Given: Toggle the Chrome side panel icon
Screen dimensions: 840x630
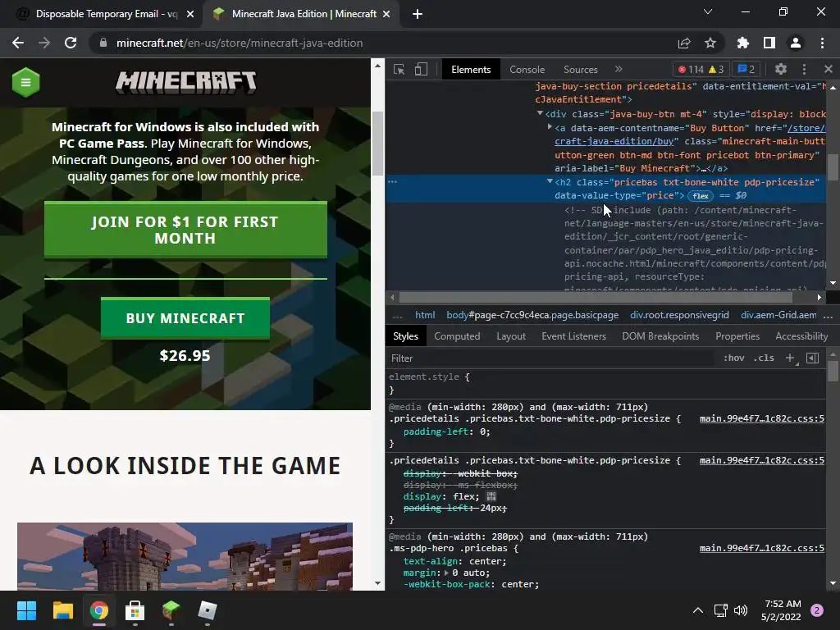Looking at the screenshot, I should pos(769,43).
